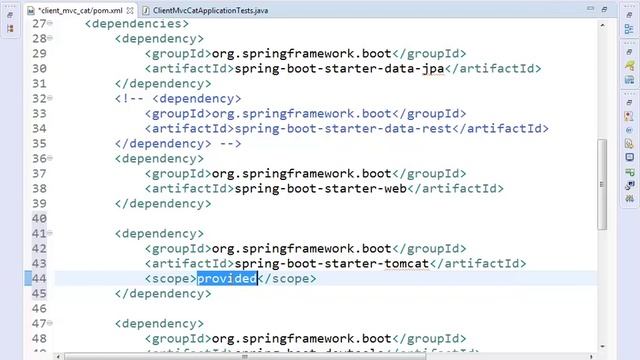Click the Maven file icon on pom.xml tab
The height and width of the screenshot is (360, 640).
coord(31,11)
